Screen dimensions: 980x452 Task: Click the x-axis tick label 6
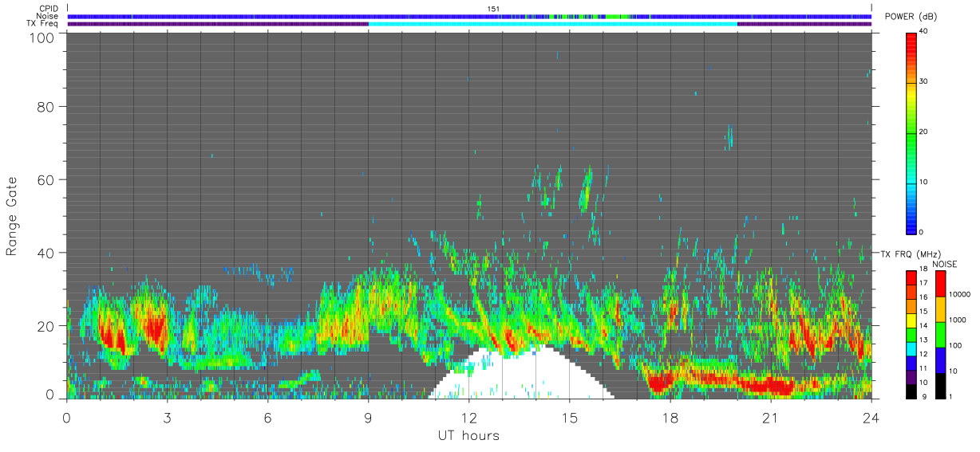coord(267,418)
